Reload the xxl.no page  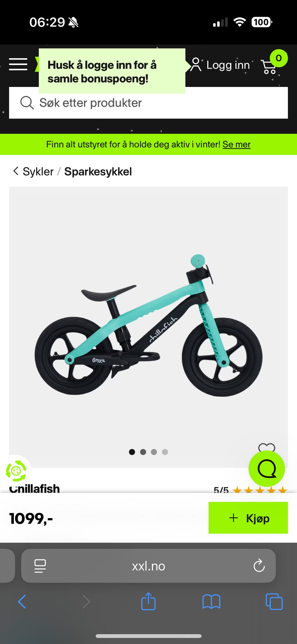[x=259, y=566]
